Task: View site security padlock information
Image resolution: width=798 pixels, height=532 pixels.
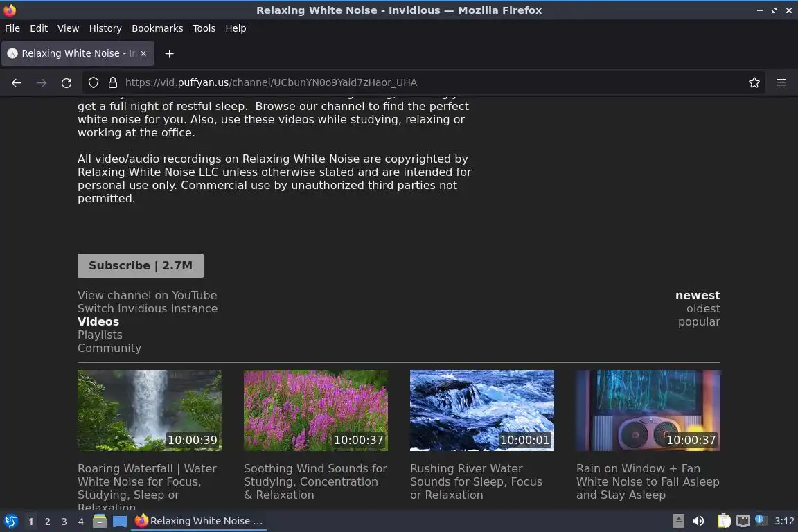Action: [x=113, y=82]
